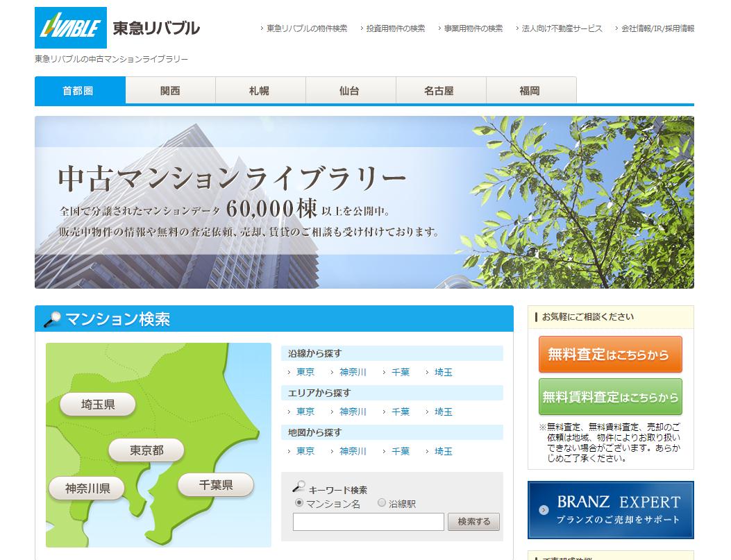The height and width of the screenshot is (560, 731).
Task: Select the 沿線駅 radio button
Action: [x=381, y=502]
